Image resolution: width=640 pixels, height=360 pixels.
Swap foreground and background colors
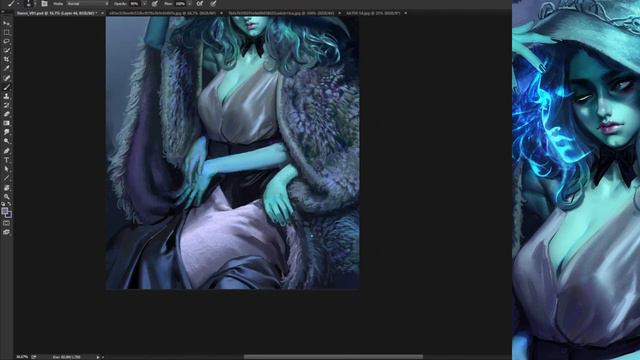[x=9, y=204]
